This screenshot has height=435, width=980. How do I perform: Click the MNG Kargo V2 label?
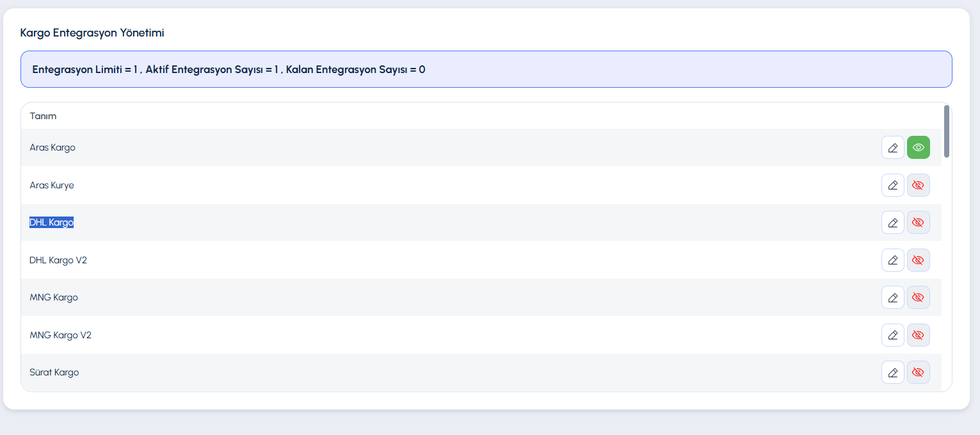click(61, 335)
